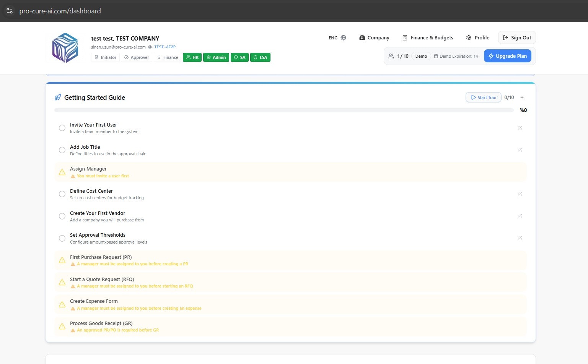
Task: Open the Profile menu
Action: [477, 38]
